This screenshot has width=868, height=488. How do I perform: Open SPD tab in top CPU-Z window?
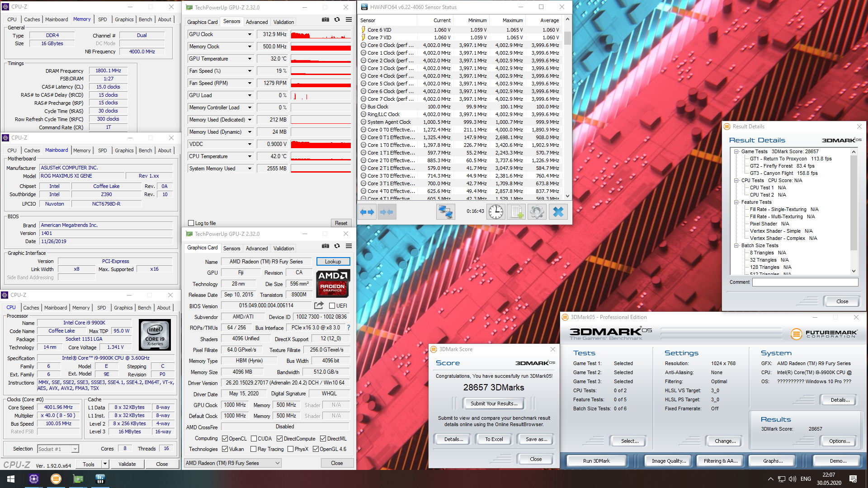(x=103, y=19)
